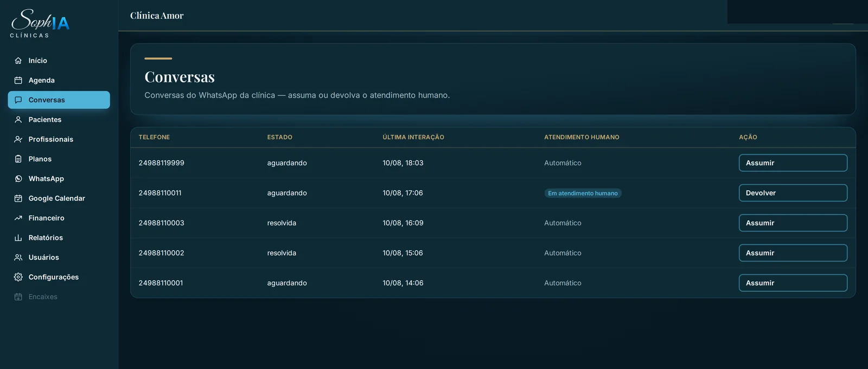The width and height of the screenshot is (868, 369).
Task: Select phone number 24988119999
Action: coord(161,163)
